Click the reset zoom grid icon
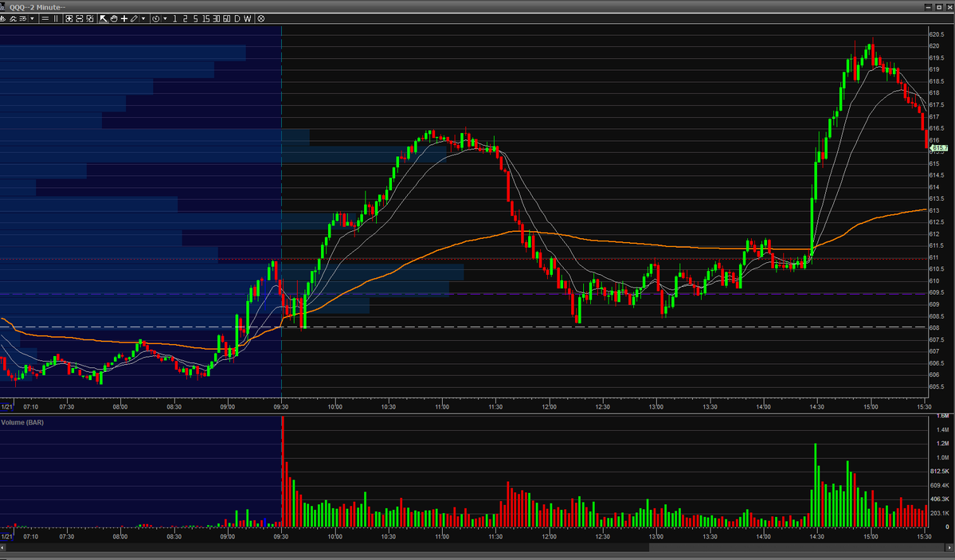955x560 pixels. (x=90, y=19)
